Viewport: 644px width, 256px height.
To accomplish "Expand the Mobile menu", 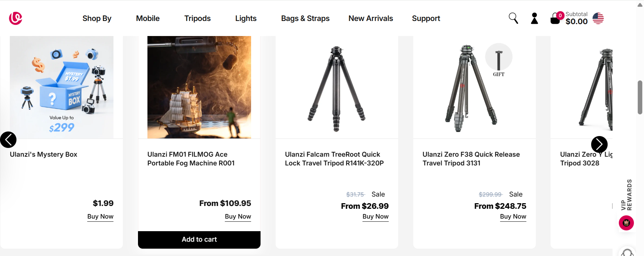I will [148, 19].
